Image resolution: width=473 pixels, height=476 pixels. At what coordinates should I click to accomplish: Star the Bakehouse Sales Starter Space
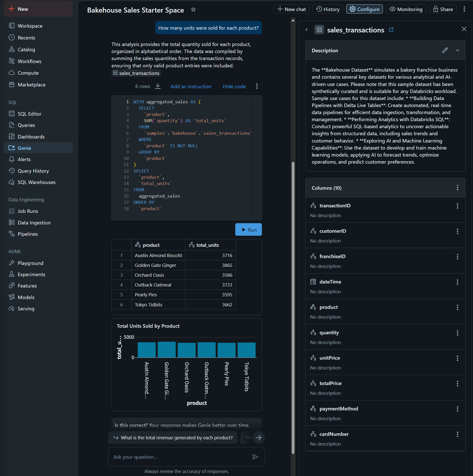pyautogui.click(x=193, y=10)
